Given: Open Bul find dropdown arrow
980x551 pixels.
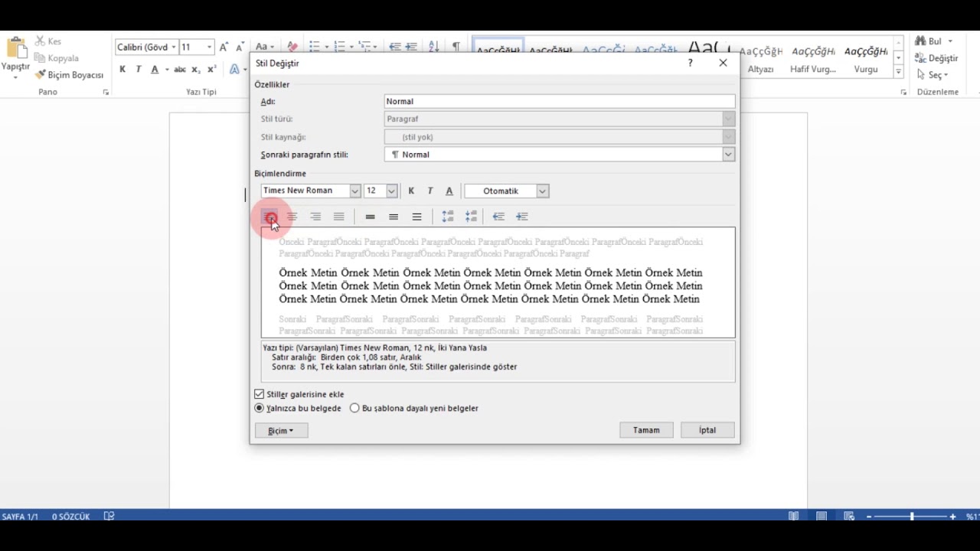Looking at the screenshot, I should click(950, 41).
